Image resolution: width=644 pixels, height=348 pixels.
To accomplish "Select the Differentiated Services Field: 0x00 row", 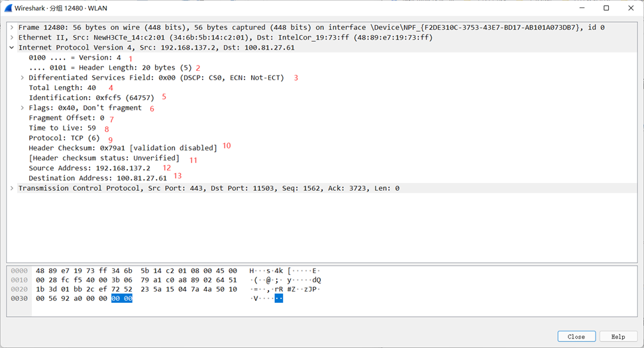I will coord(156,78).
